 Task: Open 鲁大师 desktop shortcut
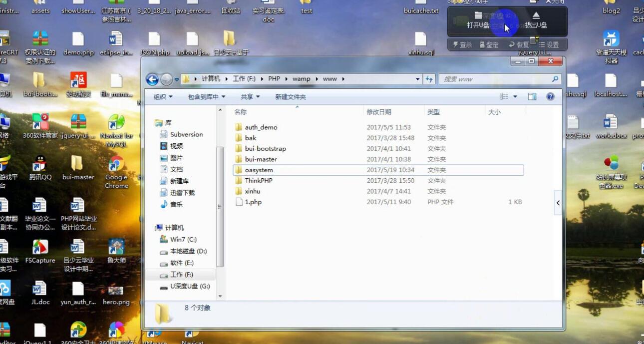click(116, 251)
